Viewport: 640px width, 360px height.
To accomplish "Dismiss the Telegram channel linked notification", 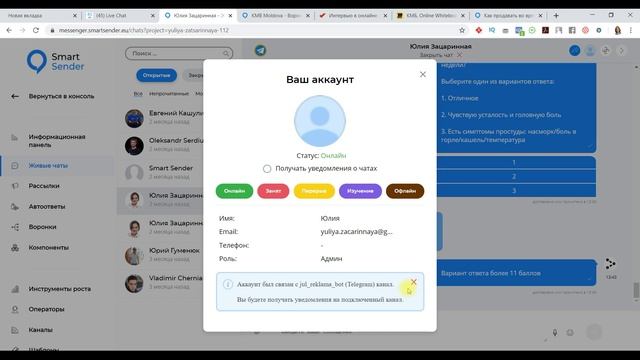I will pyautogui.click(x=413, y=282).
